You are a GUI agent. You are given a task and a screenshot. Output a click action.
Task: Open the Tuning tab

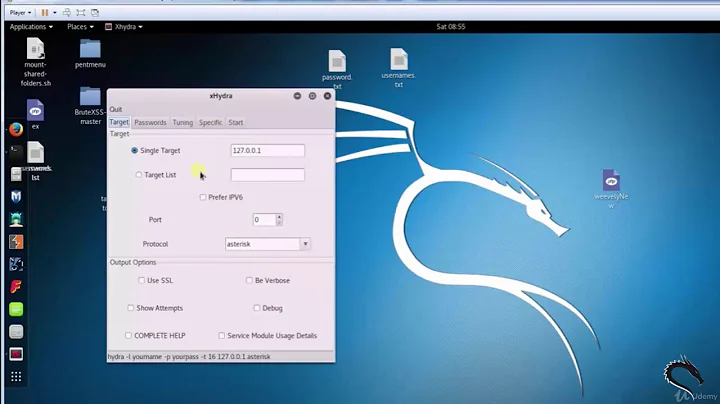coord(183,123)
